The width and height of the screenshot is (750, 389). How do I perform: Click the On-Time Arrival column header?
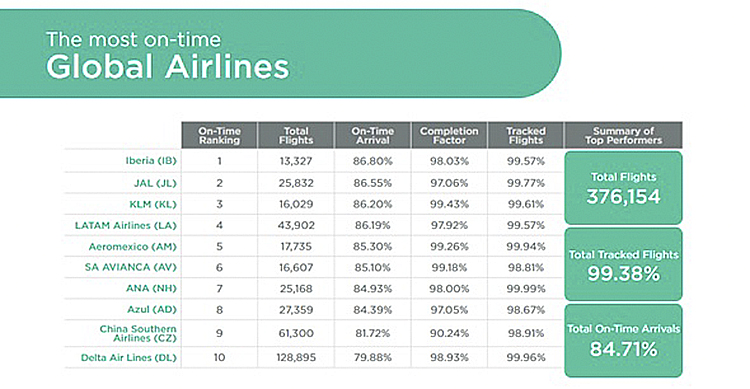click(x=373, y=135)
